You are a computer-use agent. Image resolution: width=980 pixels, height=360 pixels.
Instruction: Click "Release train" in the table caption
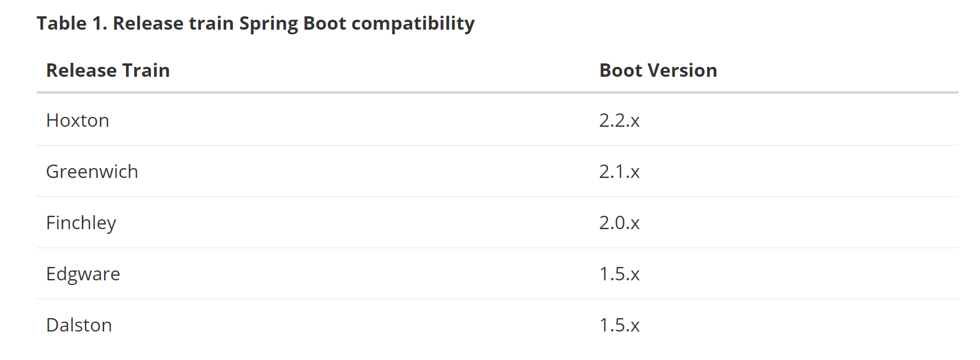[174, 23]
